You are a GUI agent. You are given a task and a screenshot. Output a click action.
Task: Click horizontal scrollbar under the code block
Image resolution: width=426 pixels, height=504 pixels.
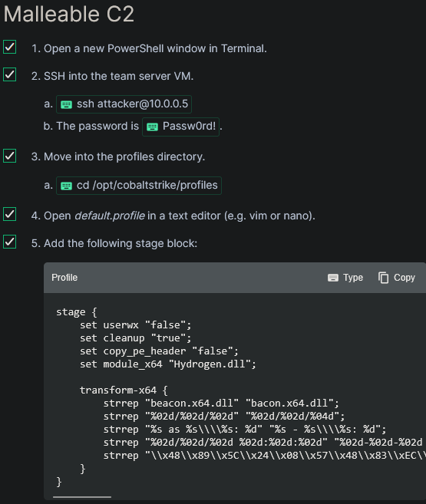point(82,497)
